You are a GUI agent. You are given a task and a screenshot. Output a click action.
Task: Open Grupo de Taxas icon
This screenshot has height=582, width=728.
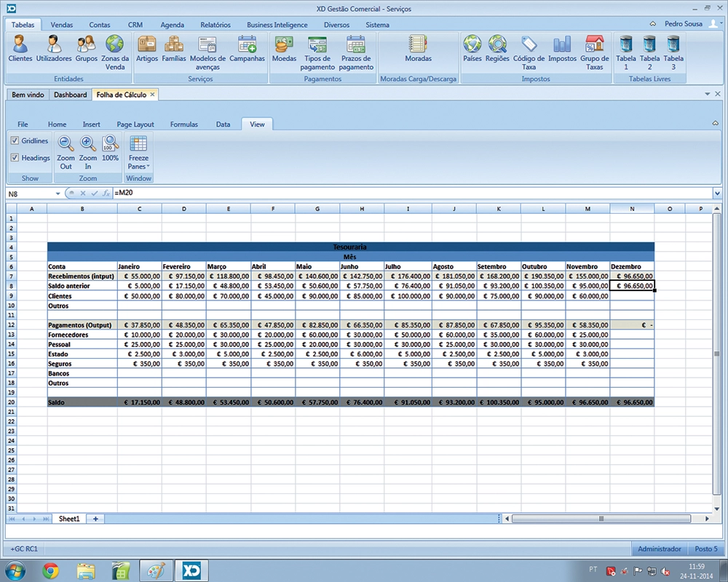pos(595,45)
